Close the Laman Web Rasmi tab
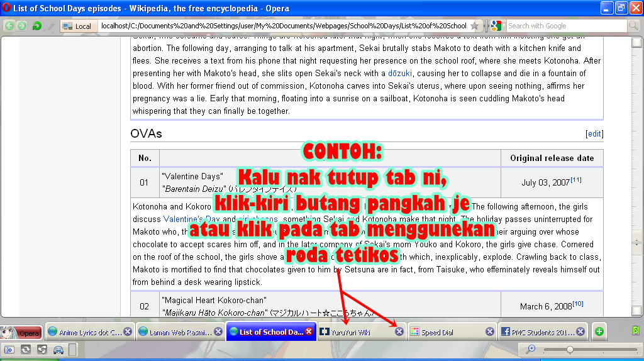This screenshot has height=361, width=644. pyautogui.click(x=218, y=331)
